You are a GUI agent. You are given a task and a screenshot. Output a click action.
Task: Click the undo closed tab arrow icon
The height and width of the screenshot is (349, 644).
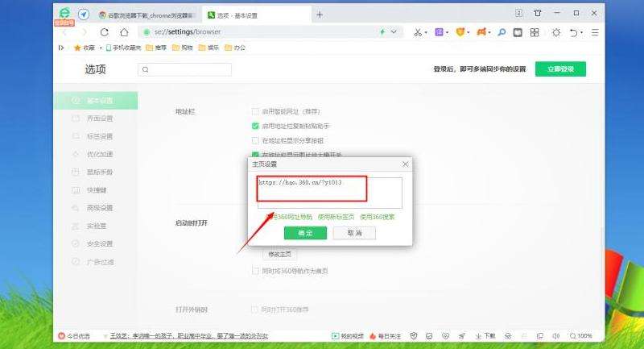pos(574,32)
